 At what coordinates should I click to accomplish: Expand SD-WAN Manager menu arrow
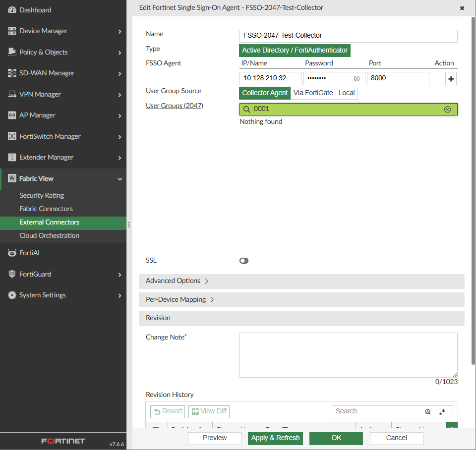[119, 74]
